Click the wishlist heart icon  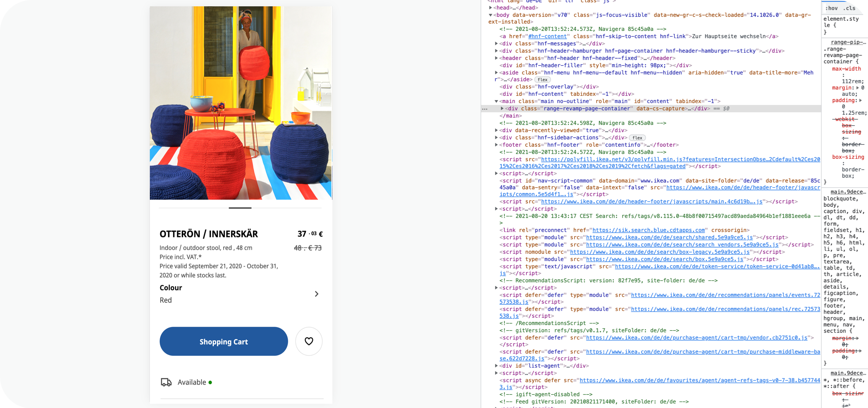pos(309,341)
